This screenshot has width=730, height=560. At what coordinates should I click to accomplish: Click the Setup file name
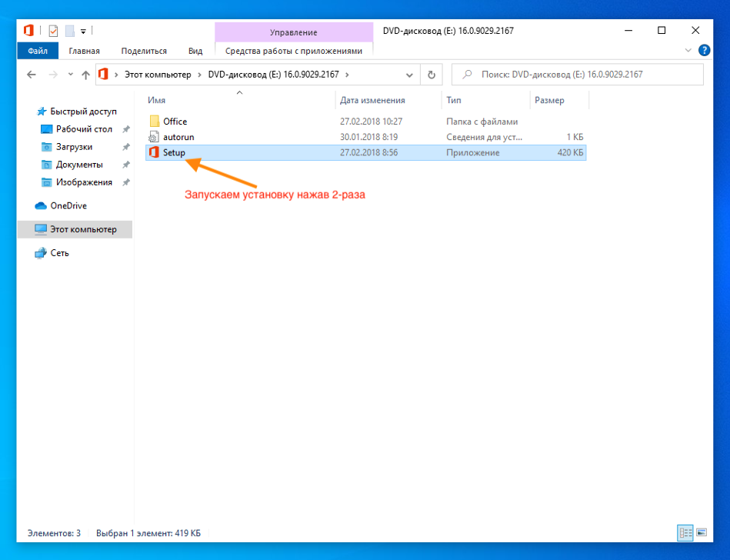point(174,152)
